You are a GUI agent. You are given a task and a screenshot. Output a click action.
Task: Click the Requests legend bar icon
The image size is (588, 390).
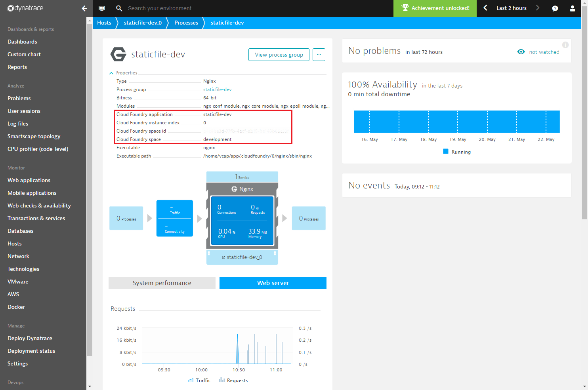pyautogui.click(x=222, y=380)
